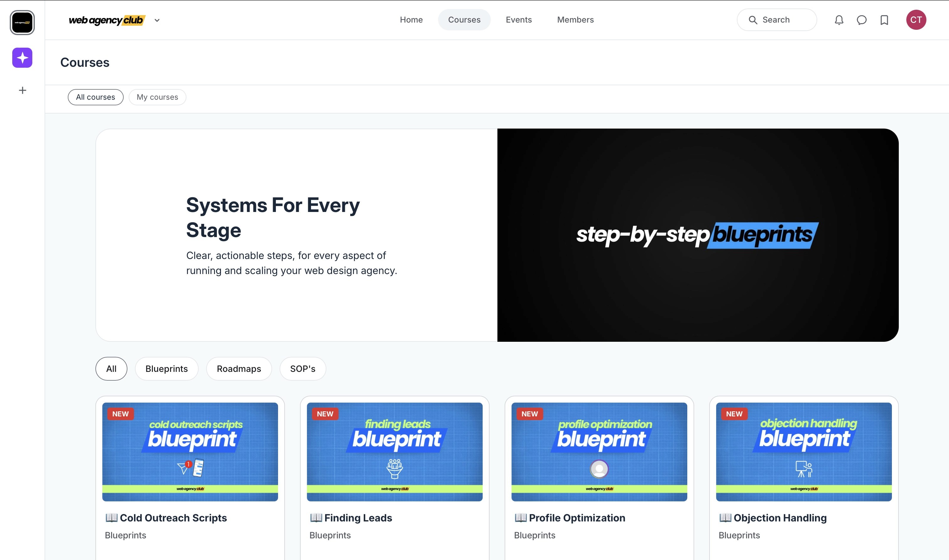Click the web agency club logo
The image size is (949, 560).
tap(106, 20)
